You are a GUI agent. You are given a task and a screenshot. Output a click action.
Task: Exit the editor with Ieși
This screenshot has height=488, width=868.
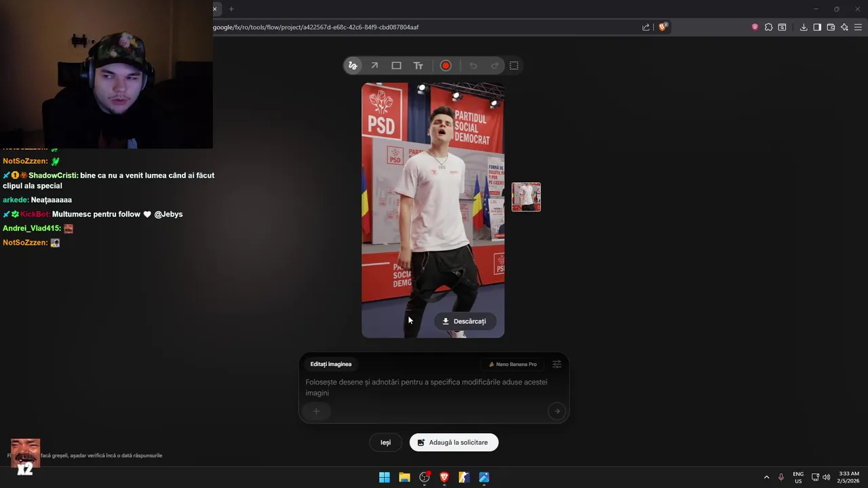[x=385, y=443]
